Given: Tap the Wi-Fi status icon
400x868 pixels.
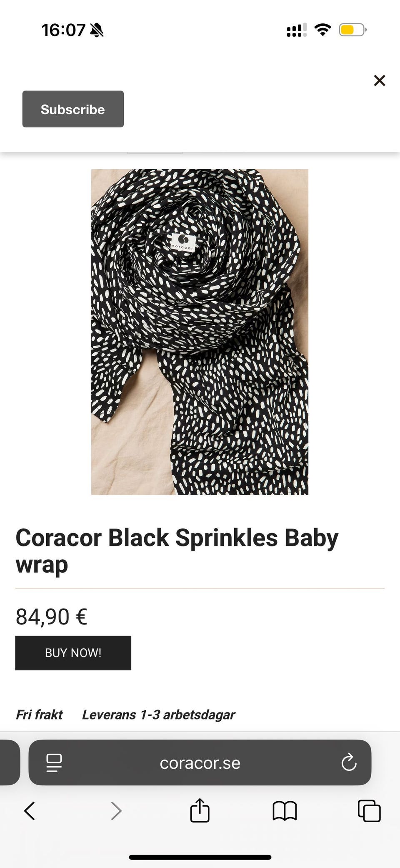Looking at the screenshot, I should (x=322, y=30).
